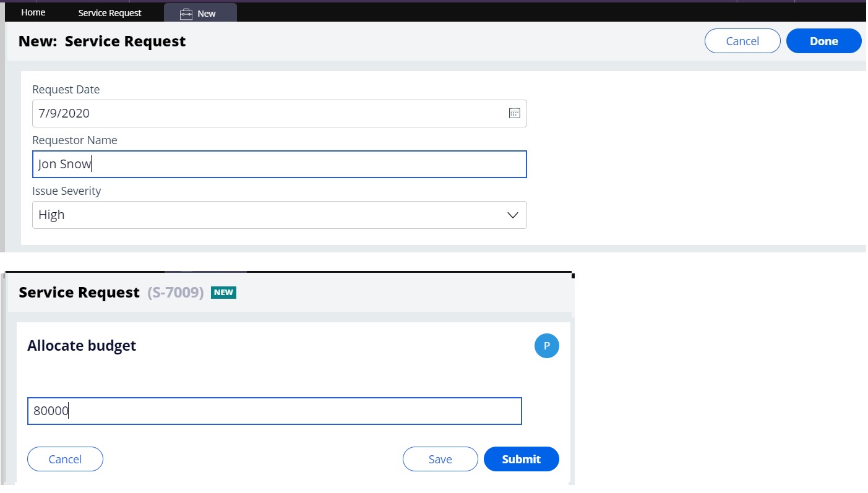The image size is (868, 493).
Task: Expand the Issue Severity dropdown chevron
Action: click(x=512, y=215)
